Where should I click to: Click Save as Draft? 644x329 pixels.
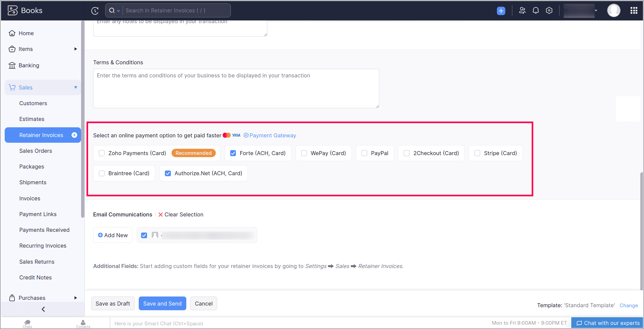[x=113, y=304]
